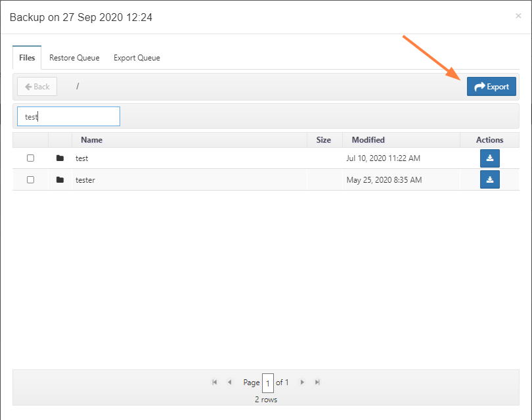
Task: Select the tester folder checkbox
Action: tap(30, 179)
